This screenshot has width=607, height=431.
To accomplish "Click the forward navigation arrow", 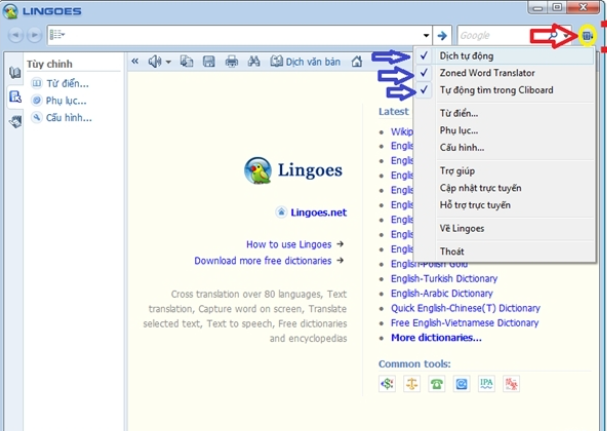I will pos(34,35).
